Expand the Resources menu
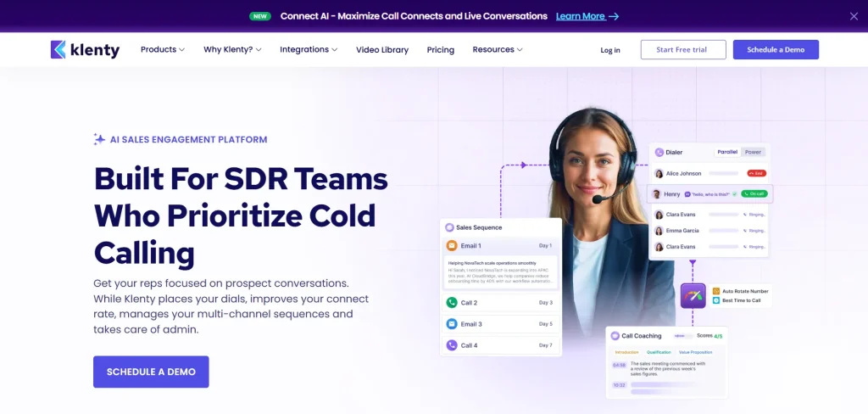The image size is (868, 414). point(498,50)
